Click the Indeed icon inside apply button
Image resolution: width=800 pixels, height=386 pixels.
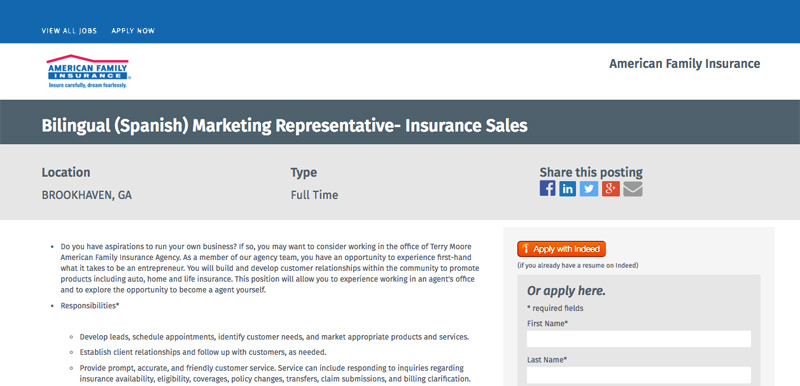point(526,249)
